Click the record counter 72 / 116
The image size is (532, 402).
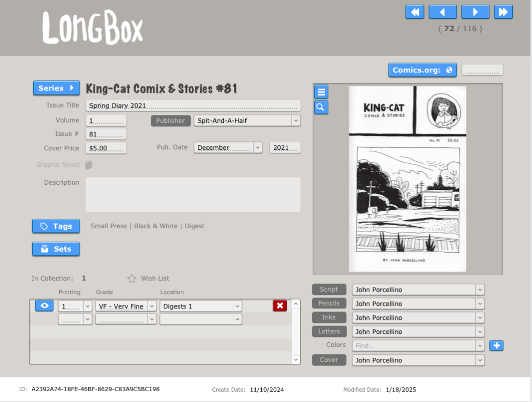[x=460, y=29]
